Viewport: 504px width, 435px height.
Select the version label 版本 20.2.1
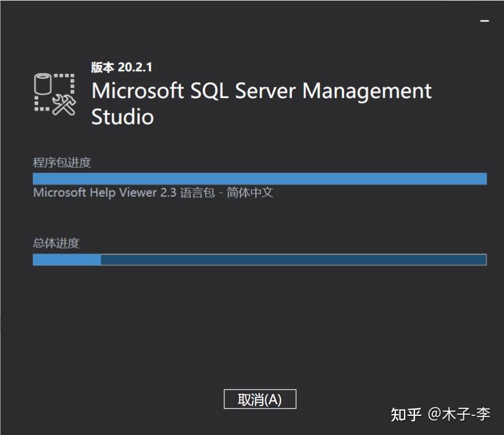(x=121, y=67)
